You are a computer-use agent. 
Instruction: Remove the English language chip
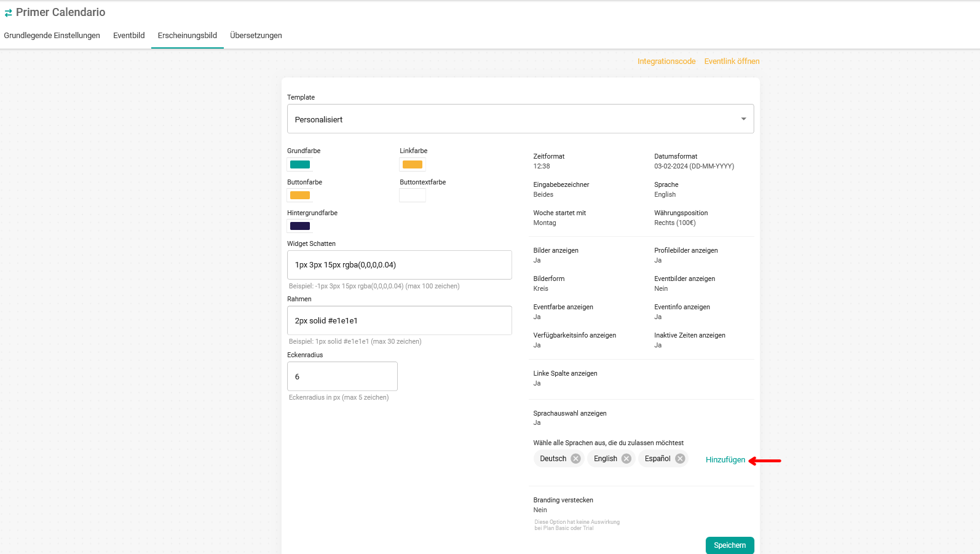tap(626, 459)
